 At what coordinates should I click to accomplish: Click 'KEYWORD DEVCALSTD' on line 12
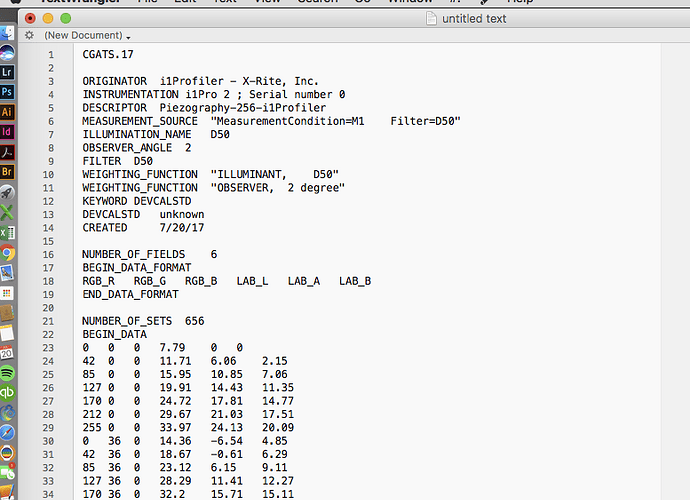point(137,201)
